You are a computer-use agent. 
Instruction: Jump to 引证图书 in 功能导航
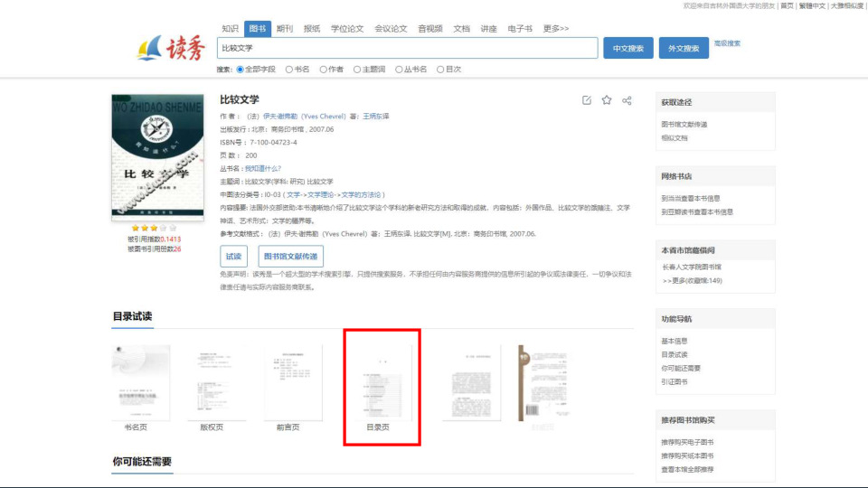[x=675, y=382]
